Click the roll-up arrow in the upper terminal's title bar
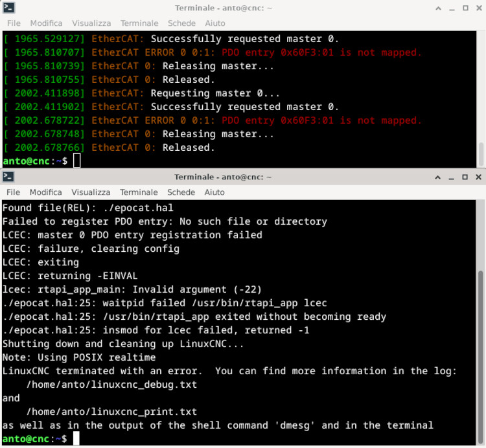The image size is (486, 448). pyautogui.click(x=438, y=8)
